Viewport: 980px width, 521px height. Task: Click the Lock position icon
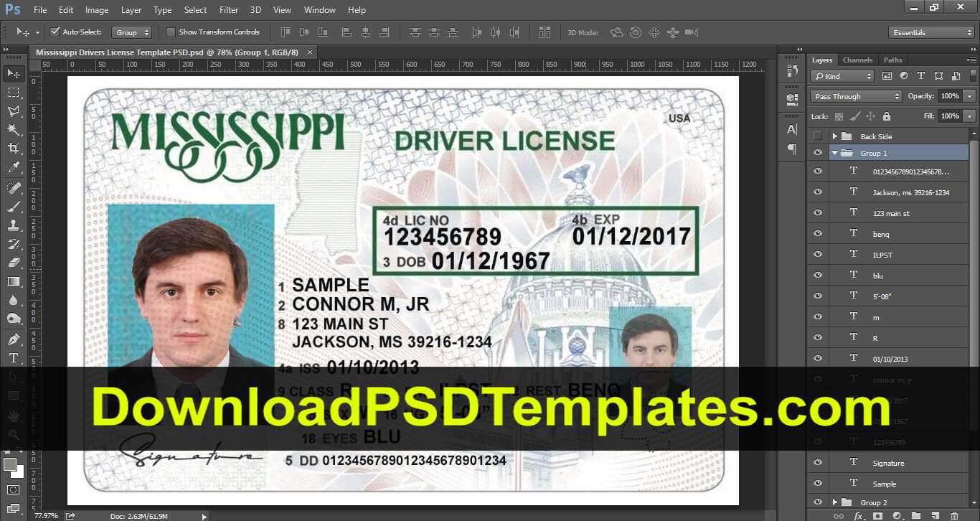point(870,116)
